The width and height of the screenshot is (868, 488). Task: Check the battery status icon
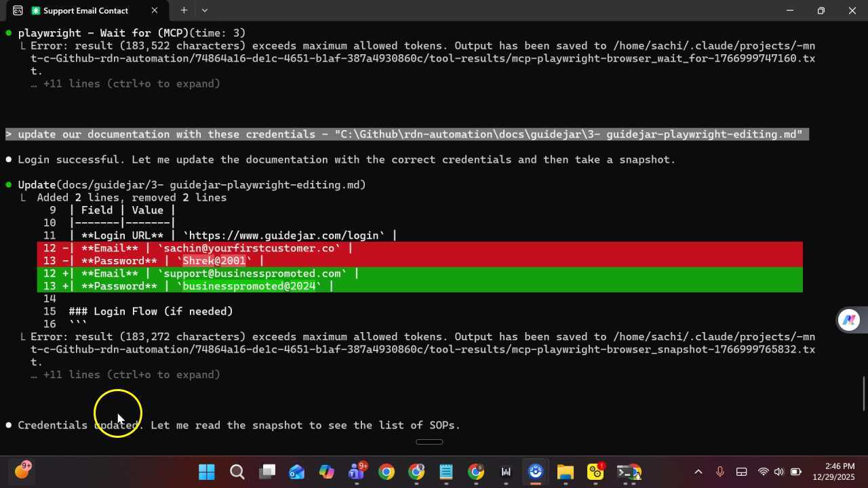click(796, 472)
